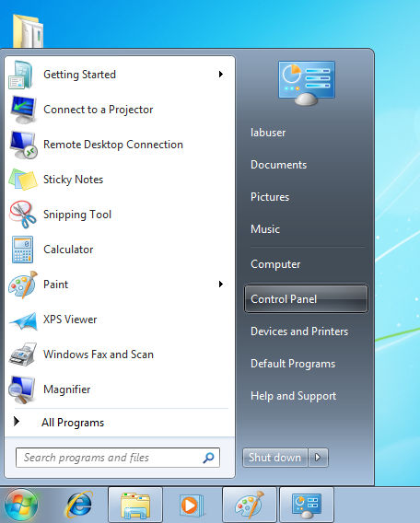Click the Shut down button

274,458
